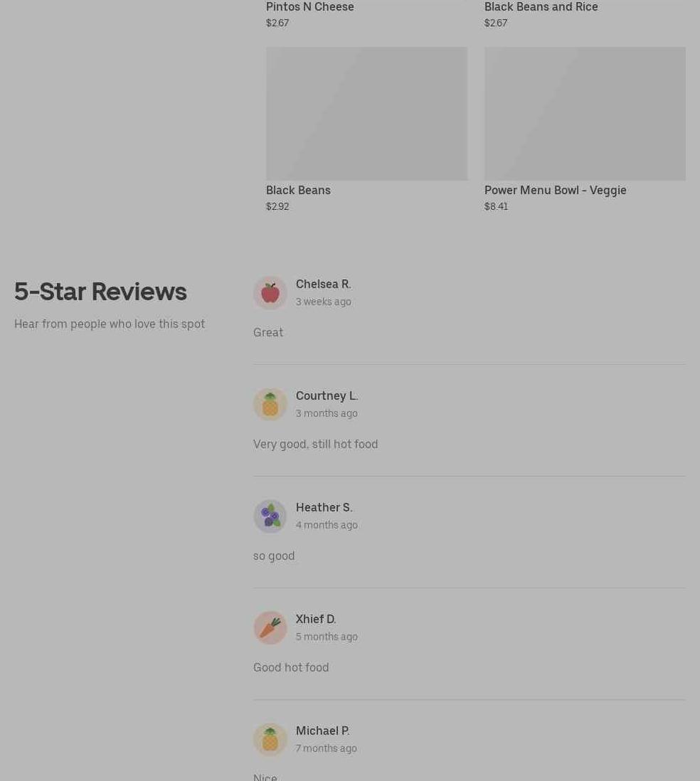This screenshot has height=781, width=700.
Task: Select the Pintos N Cheese item title
Action: [310, 7]
